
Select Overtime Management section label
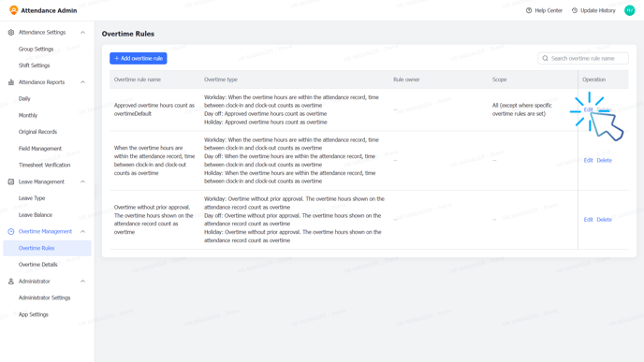[x=45, y=231]
